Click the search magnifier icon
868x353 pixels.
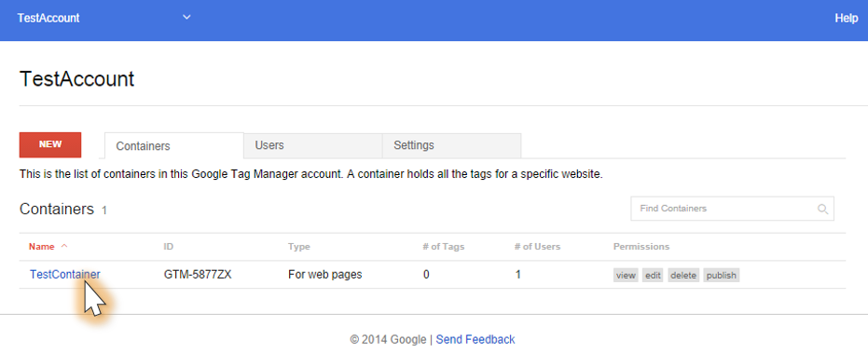[822, 210]
